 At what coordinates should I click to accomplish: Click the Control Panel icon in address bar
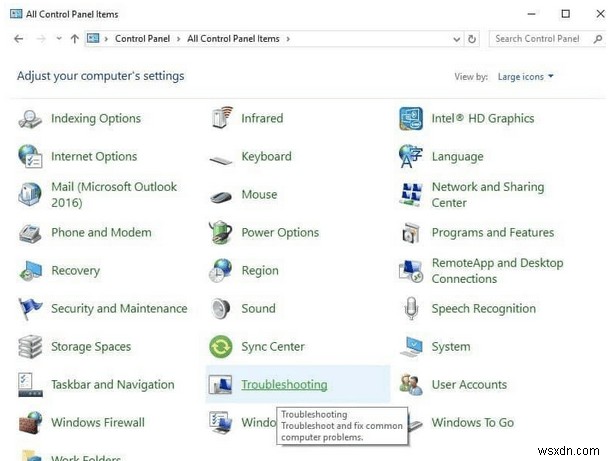[93, 38]
